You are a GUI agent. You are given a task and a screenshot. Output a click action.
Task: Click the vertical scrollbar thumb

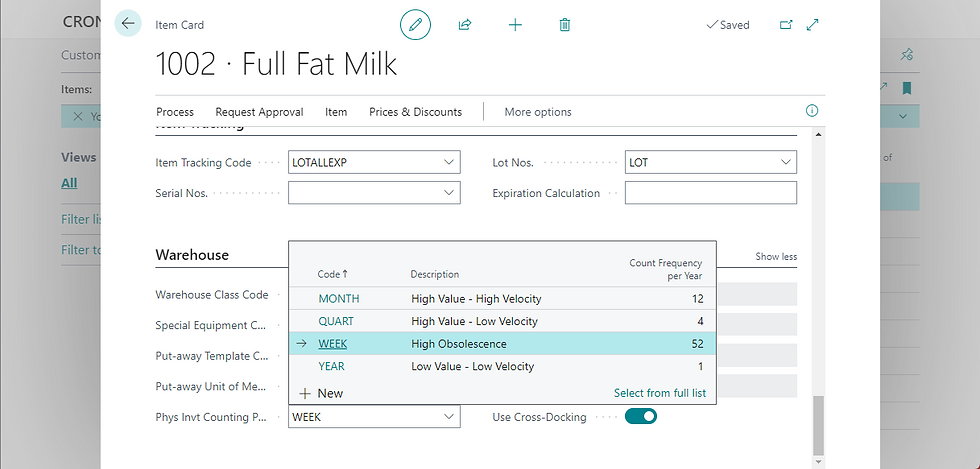pyautogui.click(x=819, y=425)
